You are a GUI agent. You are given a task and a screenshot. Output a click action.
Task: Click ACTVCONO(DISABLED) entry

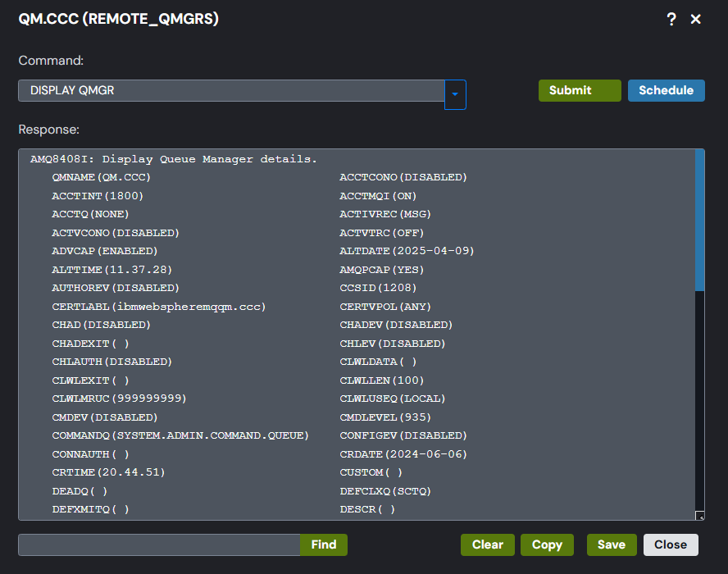pos(116,233)
